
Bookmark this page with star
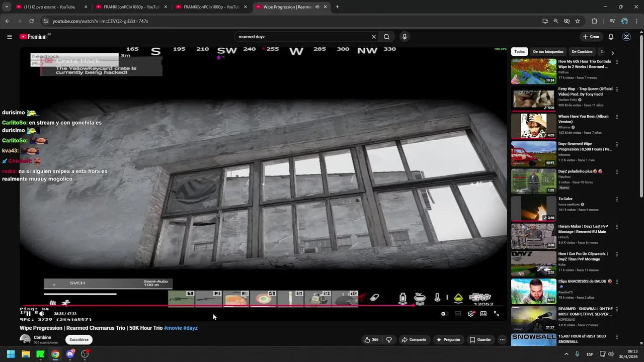578,21
